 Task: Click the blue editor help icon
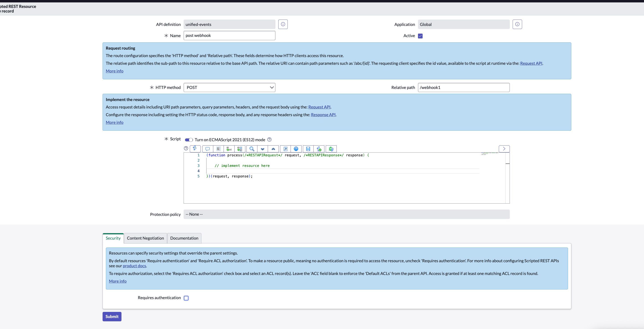pos(296,149)
